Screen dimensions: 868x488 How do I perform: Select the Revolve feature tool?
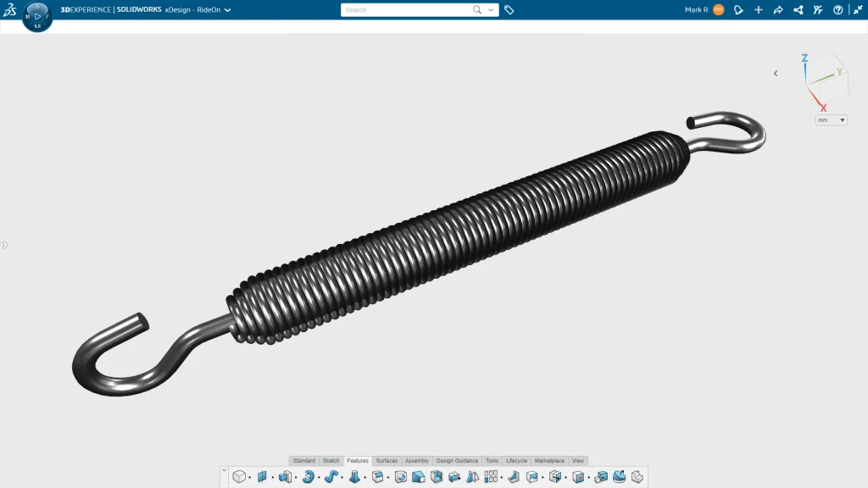(308, 477)
